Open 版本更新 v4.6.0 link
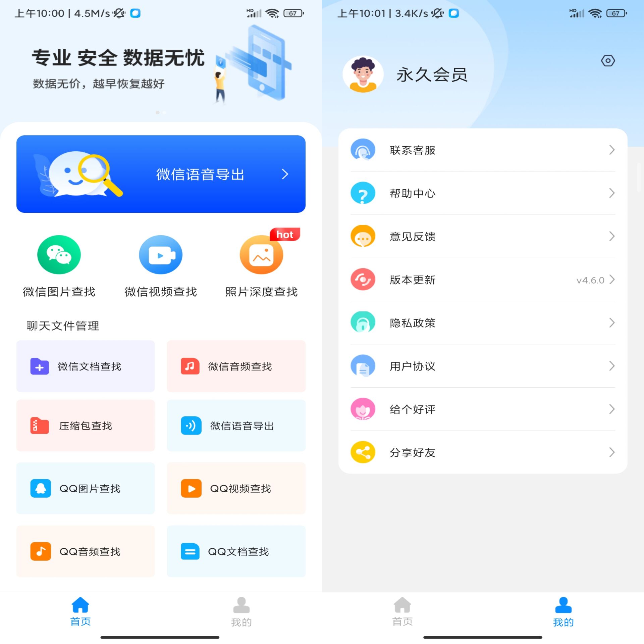Screen dimensions: 644x644 point(483,280)
